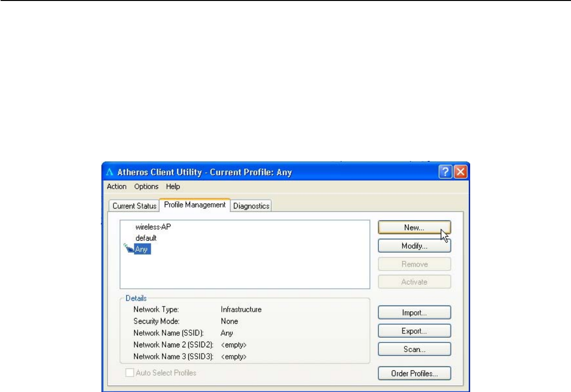Click the Activate button

click(x=414, y=282)
